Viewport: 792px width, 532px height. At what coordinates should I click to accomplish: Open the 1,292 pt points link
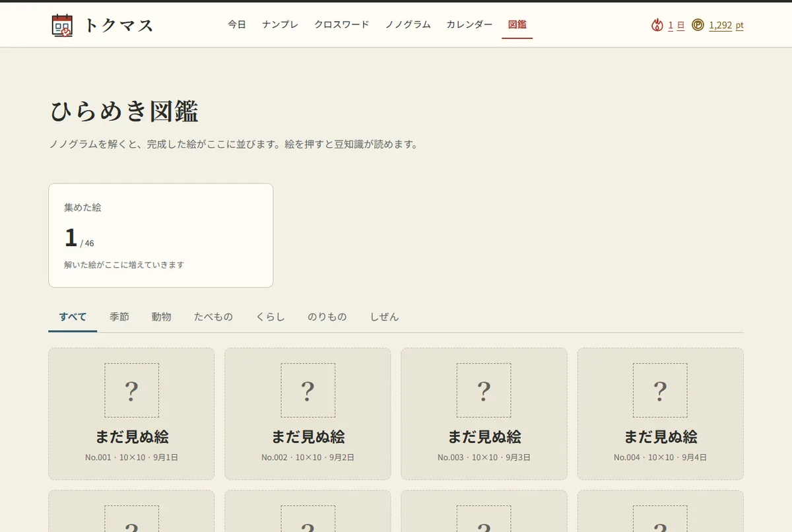point(726,25)
